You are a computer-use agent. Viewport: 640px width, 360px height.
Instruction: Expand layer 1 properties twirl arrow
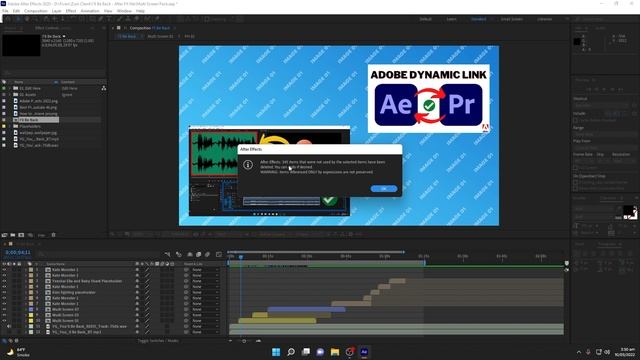click(x=25, y=270)
